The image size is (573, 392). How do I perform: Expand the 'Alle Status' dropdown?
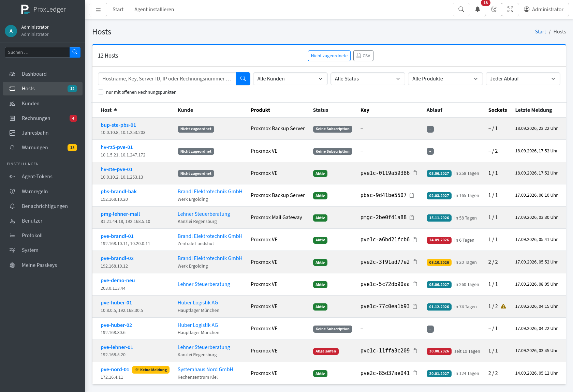[x=368, y=79]
